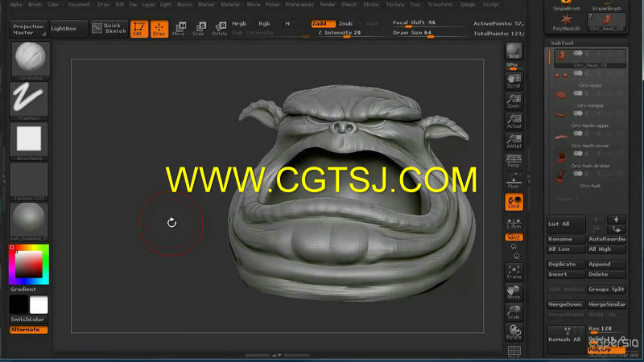This screenshot has width=644, height=362.
Task: Select the white main color swatch
Action: tap(39, 305)
